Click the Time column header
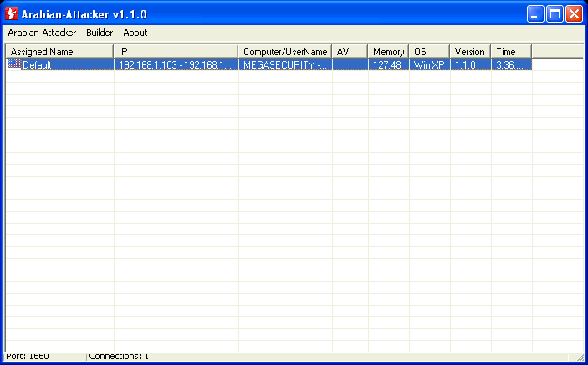 click(511, 52)
